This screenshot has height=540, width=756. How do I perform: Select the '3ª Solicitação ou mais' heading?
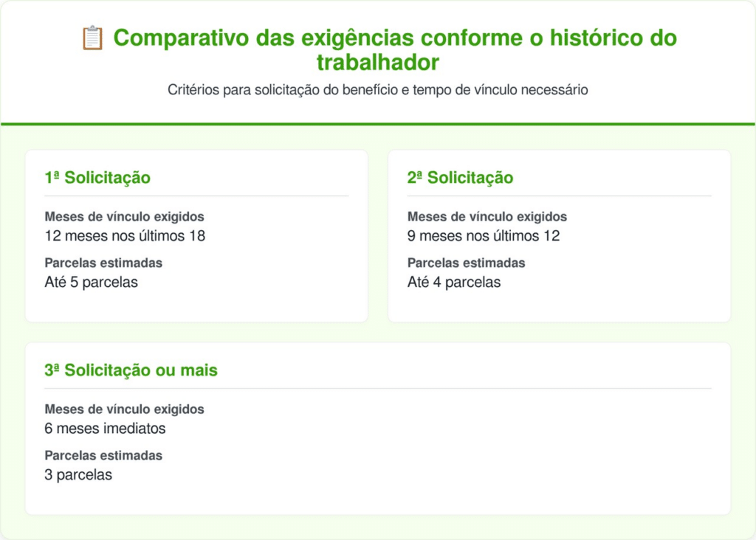(x=131, y=370)
